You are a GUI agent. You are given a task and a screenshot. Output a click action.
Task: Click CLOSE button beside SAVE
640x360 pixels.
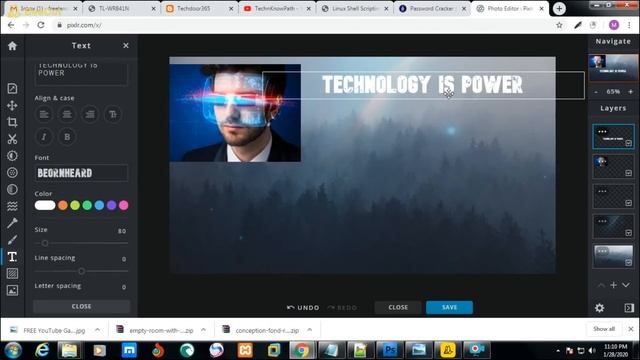[398, 307]
